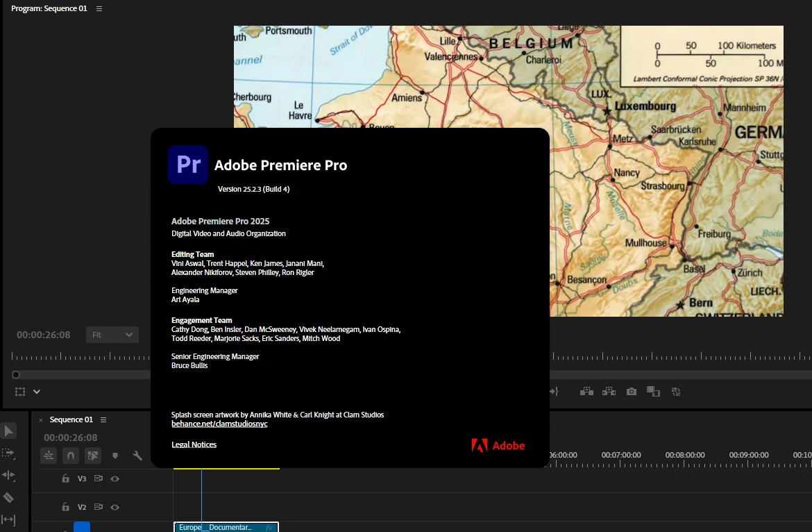Toggle track lock on V3

pyautogui.click(x=66, y=479)
